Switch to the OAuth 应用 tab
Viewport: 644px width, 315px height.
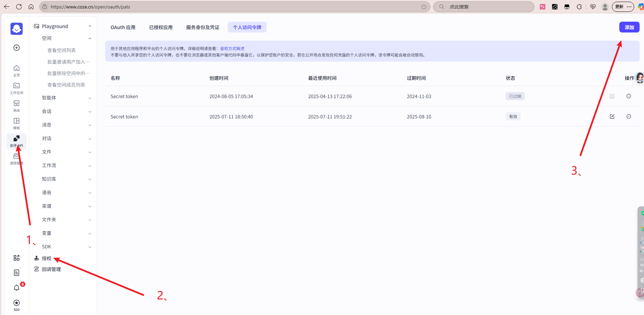(x=123, y=27)
